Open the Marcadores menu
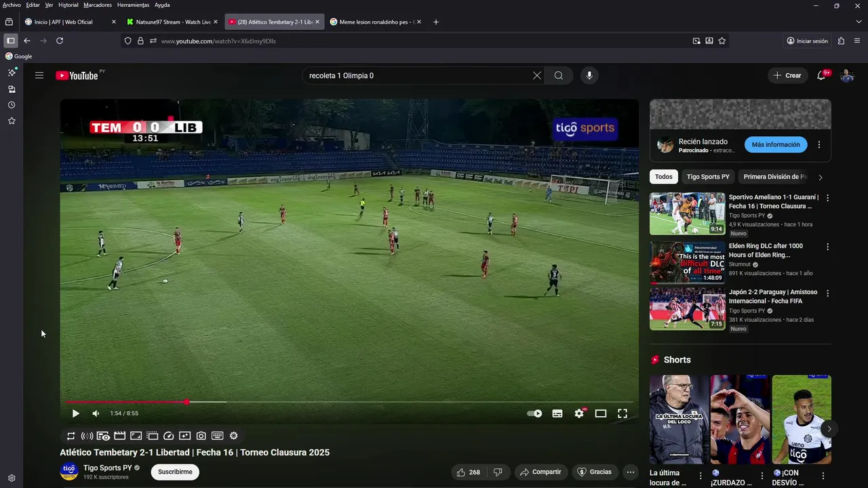This screenshot has height=488, width=868. click(x=98, y=5)
